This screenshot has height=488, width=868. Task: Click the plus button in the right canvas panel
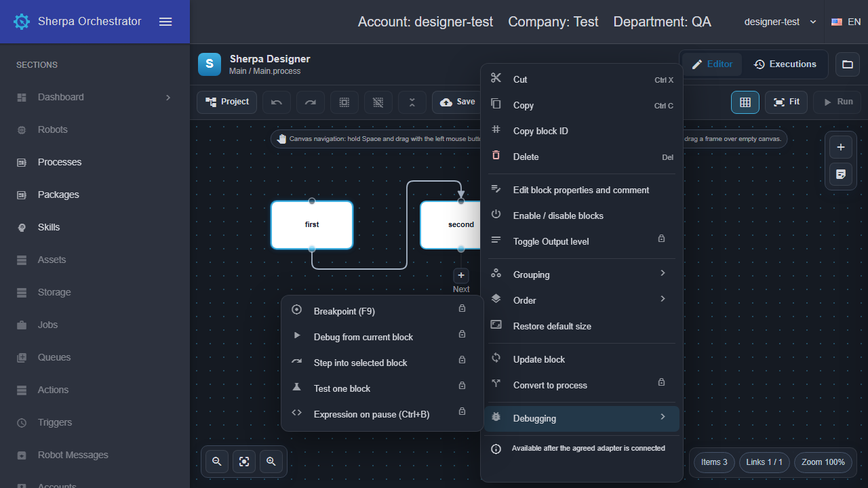[x=841, y=147]
